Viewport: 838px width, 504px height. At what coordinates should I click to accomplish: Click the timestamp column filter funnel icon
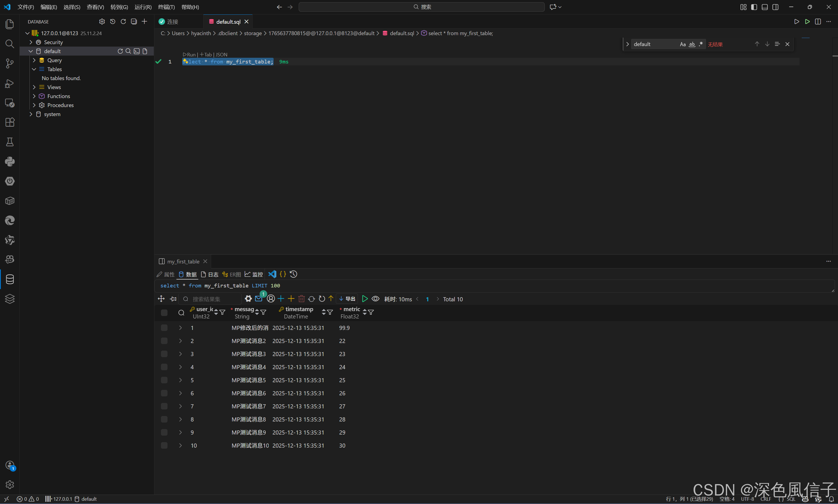point(330,312)
